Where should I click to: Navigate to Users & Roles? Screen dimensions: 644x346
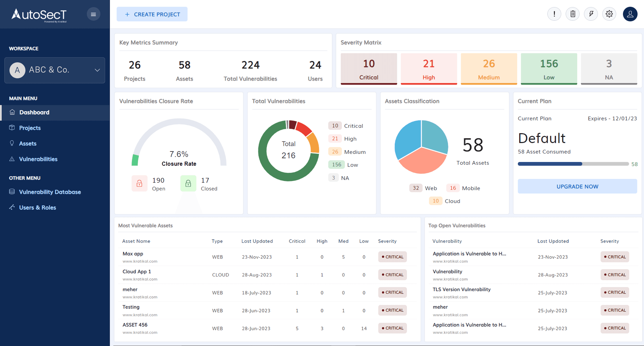(x=37, y=207)
